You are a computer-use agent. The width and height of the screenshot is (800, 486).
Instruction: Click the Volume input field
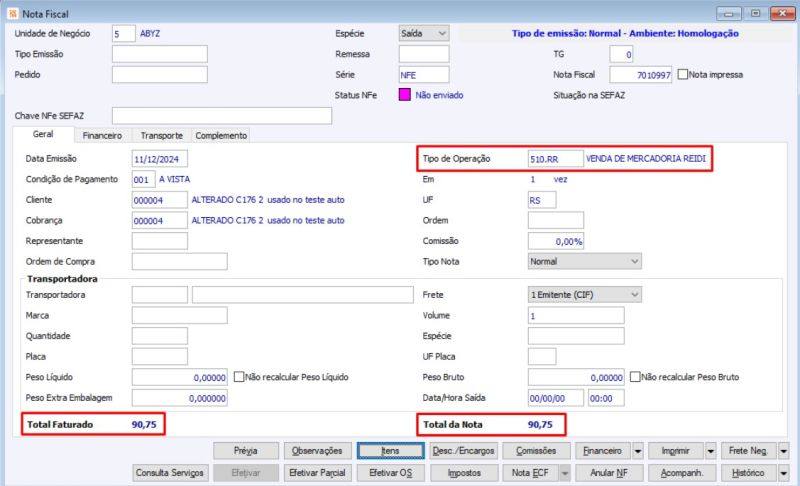coord(576,315)
